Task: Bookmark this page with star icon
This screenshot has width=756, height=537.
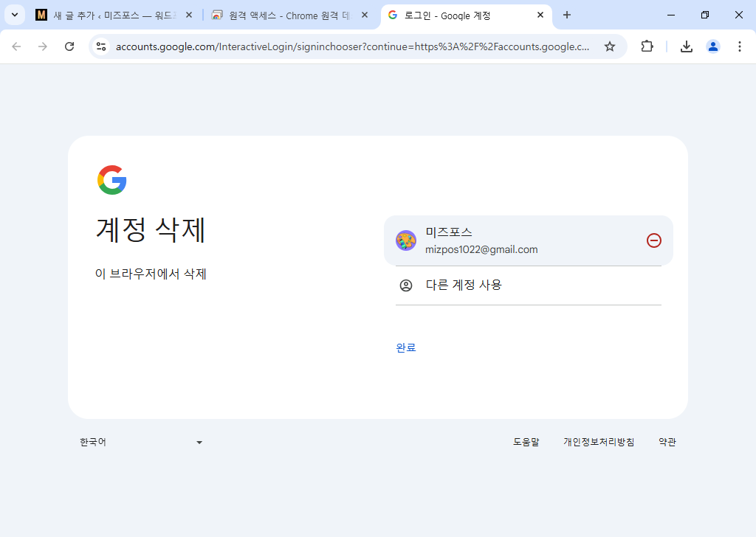Action: point(610,46)
